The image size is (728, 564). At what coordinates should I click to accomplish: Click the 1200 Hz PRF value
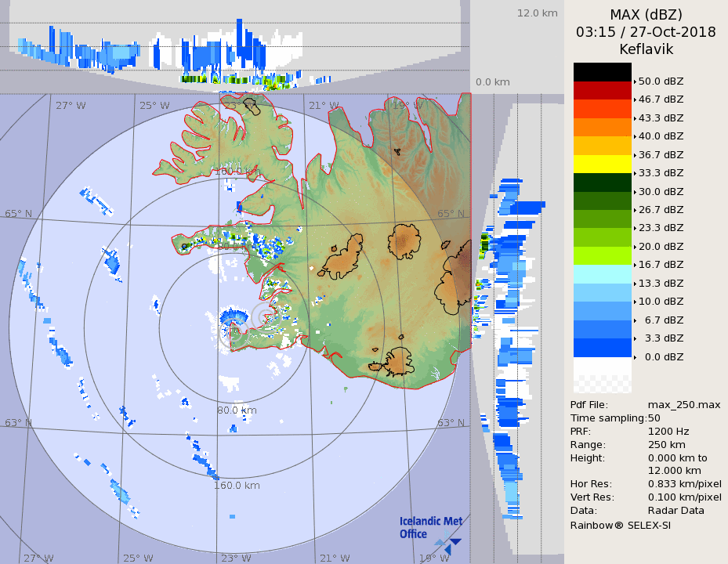coord(668,432)
